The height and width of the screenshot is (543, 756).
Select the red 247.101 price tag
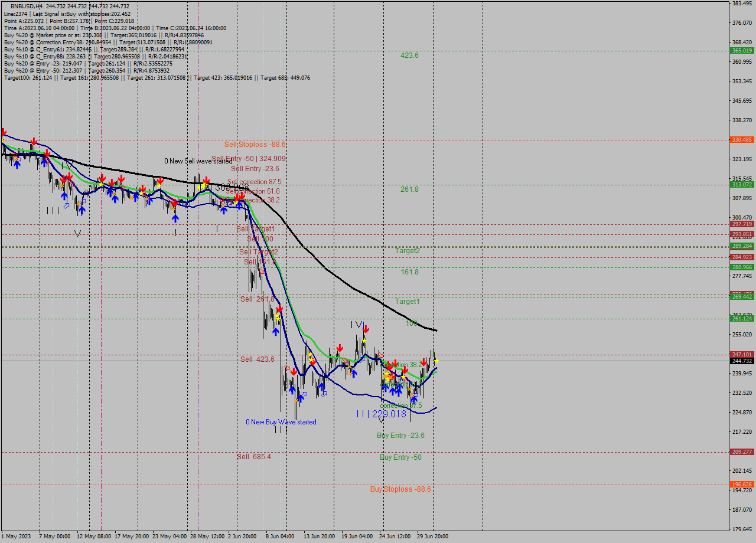pos(742,355)
